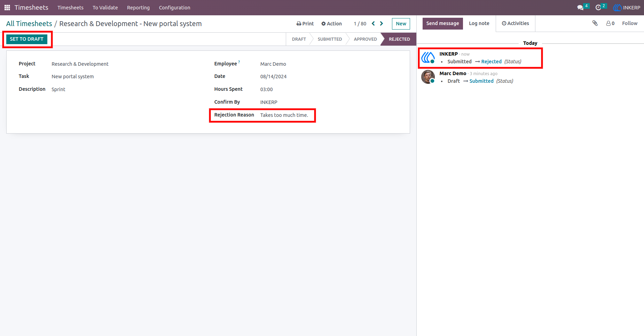Open the Configuration menu
Image resolution: width=644 pixels, height=336 pixels.
point(174,8)
